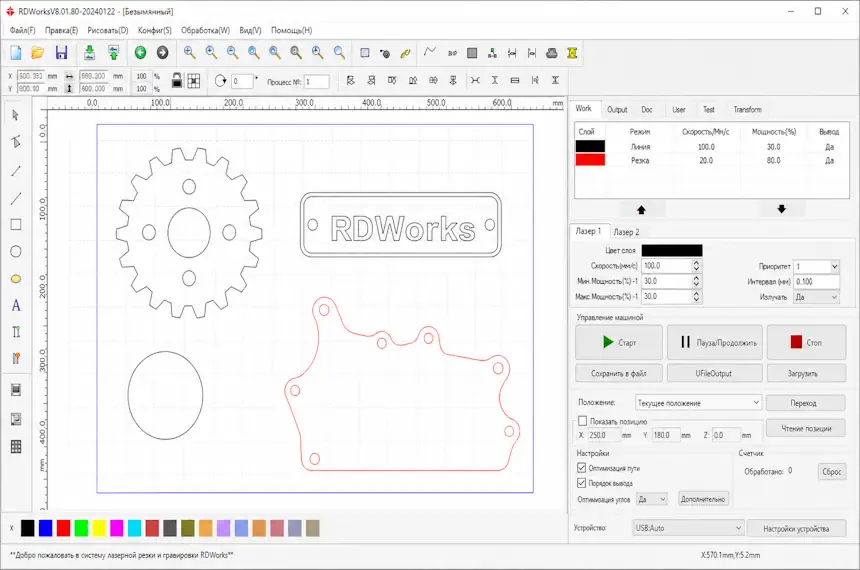Click the Чтение позиции button
The width and height of the screenshot is (860, 570).
(806, 428)
